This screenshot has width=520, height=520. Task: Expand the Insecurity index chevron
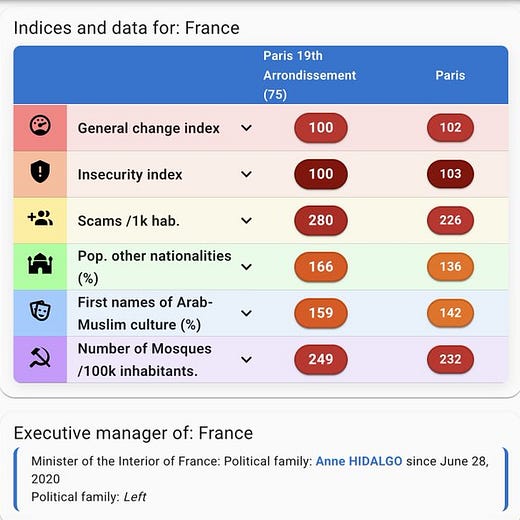pos(246,174)
